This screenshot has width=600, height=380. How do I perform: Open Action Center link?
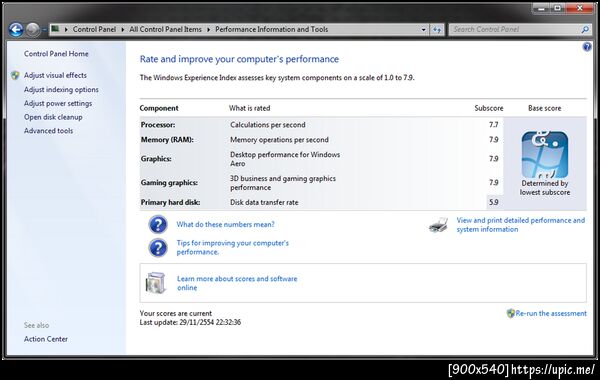(x=46, y=339)
